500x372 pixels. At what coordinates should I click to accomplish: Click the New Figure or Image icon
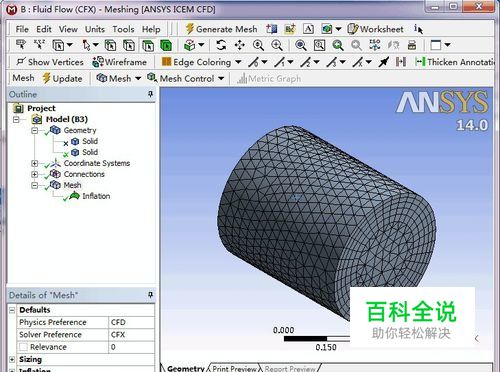pos(327,29)
